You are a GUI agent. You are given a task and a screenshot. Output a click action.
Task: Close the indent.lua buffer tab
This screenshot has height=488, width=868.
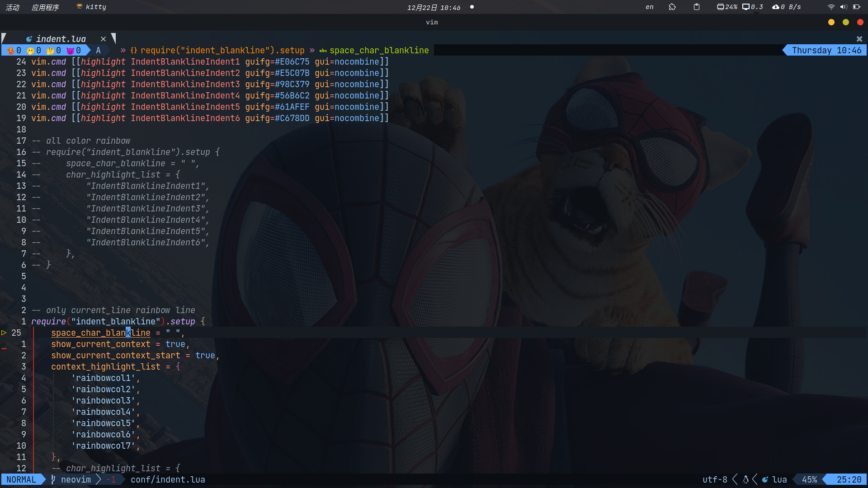click(103, 39)
